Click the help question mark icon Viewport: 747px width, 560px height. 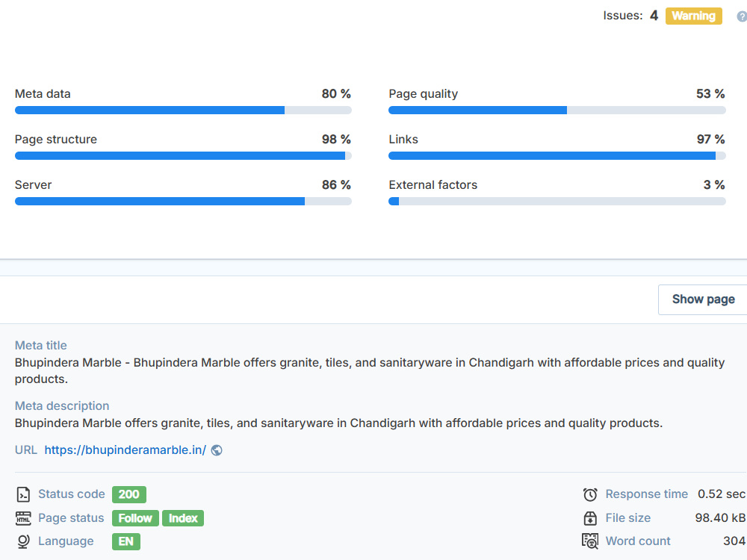coord(742,16)
